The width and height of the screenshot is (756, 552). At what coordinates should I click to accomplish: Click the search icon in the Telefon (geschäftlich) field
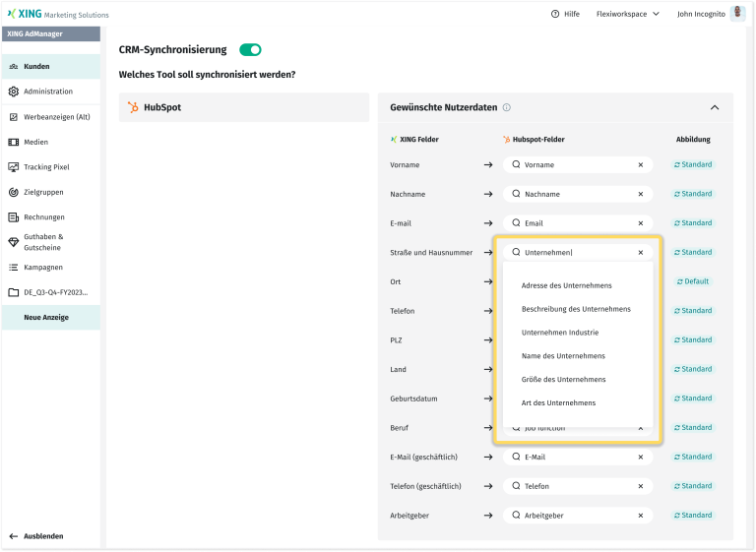point(516,486)
